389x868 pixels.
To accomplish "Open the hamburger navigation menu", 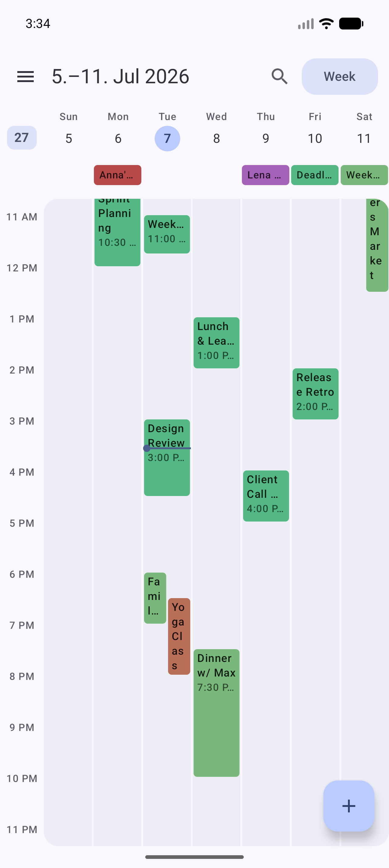I will click(x=26, y=77).
